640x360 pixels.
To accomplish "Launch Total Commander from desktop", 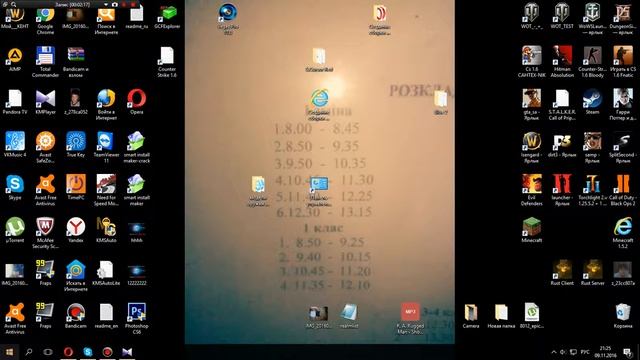I will tap(45, 62).
